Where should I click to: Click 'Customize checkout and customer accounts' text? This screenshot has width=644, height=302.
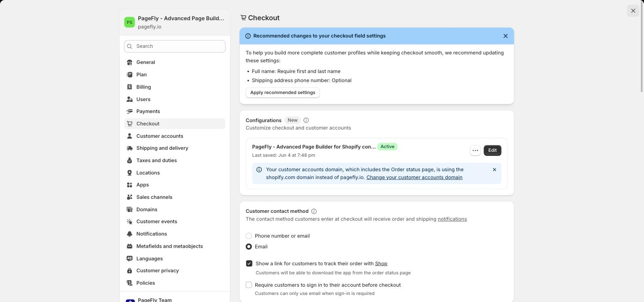298,128
